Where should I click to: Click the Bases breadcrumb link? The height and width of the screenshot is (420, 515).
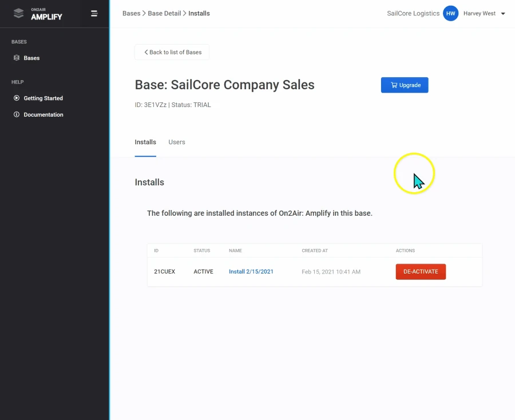tap(131, 13)
